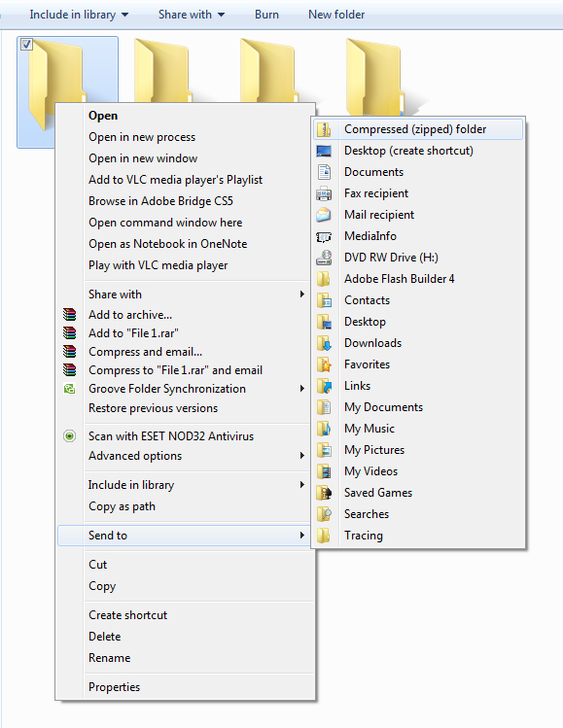563x728 pixels.
Task: Click the Desktop (create shortcut) monitor icon
Action: [x=324, y=151]
